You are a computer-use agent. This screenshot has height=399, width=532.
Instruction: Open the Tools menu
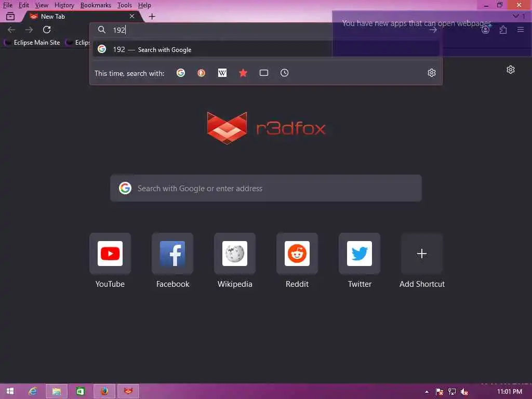[124, 5]
